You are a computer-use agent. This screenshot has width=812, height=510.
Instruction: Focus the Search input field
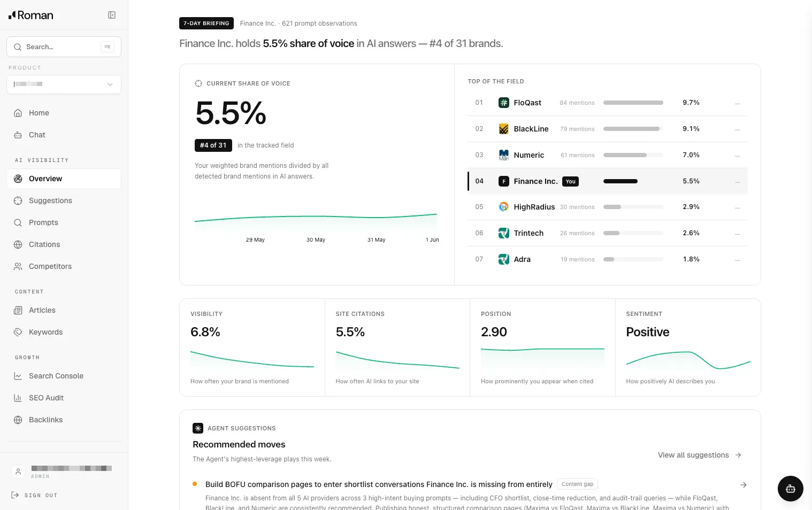64,47
